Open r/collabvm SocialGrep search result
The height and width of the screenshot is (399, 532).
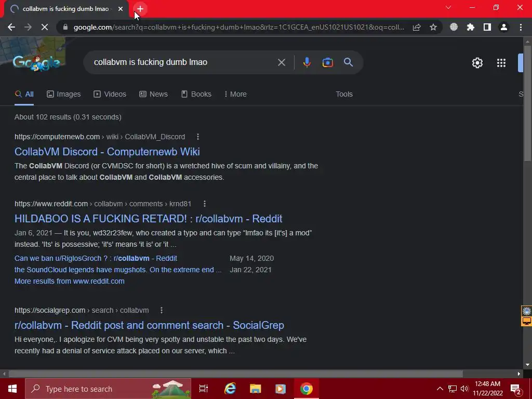click(149, 325)
